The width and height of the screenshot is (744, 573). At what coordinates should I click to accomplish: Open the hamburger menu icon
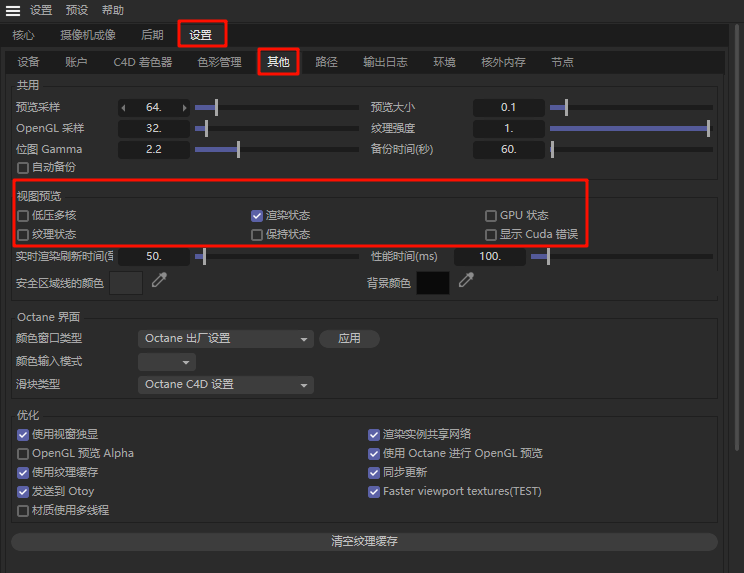pos(13,10)
